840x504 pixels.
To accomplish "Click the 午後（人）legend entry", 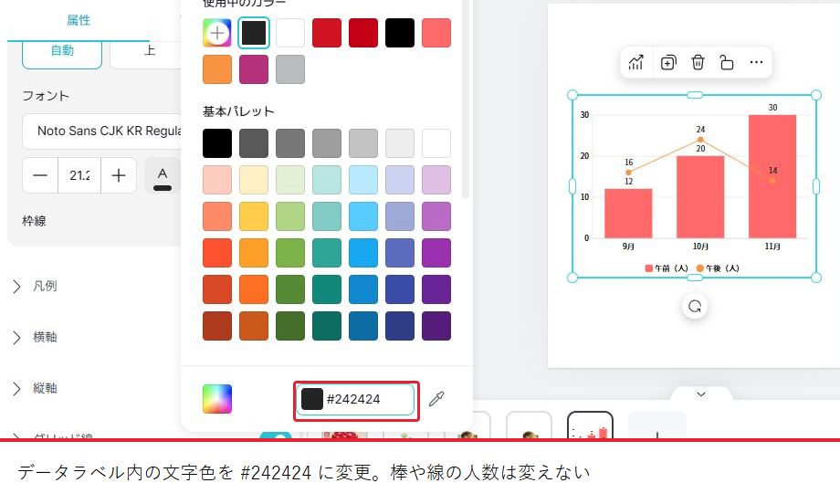I will (718, 268).
